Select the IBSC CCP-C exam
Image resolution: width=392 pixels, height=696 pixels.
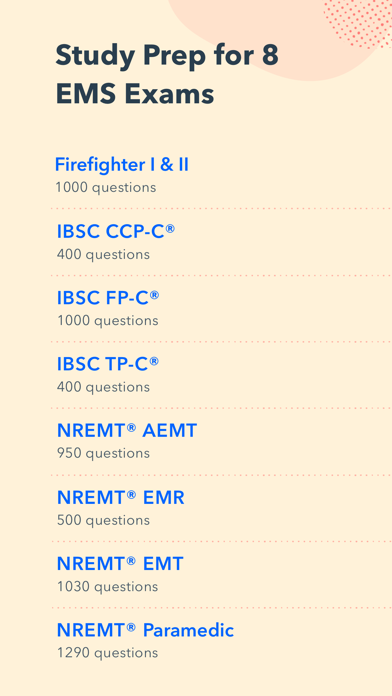116,231
